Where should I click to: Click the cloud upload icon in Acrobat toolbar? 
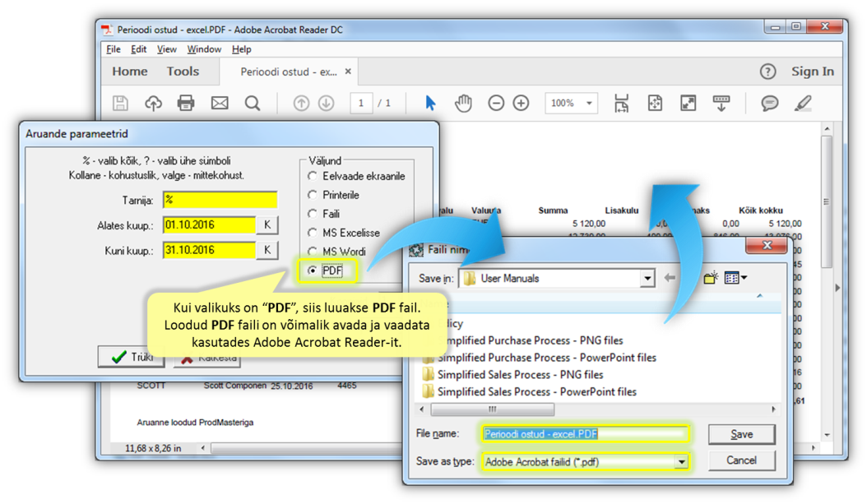tap(153, 103)
